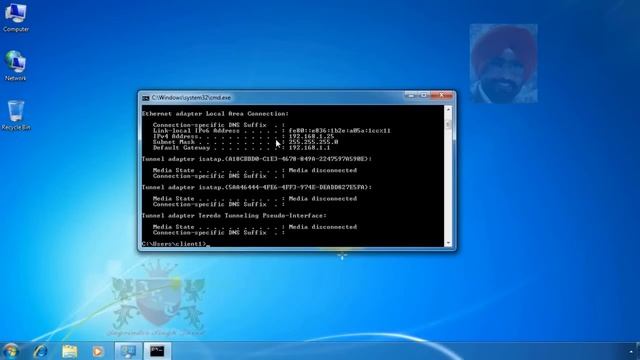Open cmd.exe window system menu icon

point(146,98)
